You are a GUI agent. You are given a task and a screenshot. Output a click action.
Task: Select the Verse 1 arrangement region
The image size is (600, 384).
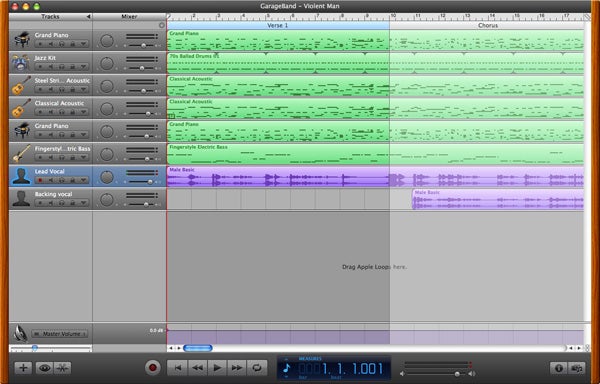(x=278, y=25)
